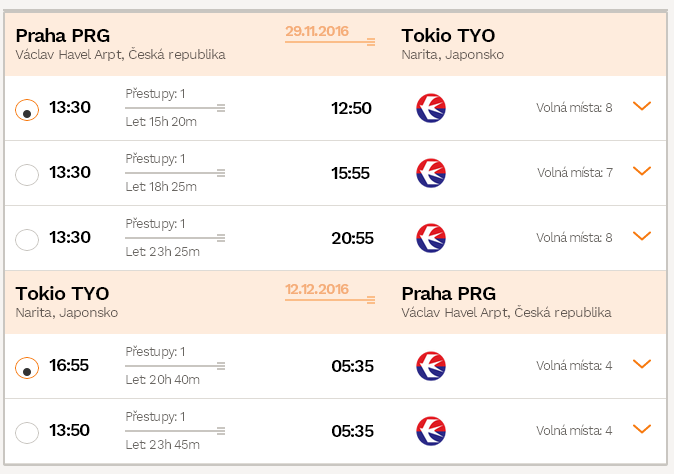674x474 pixels.
Task: Choose the 13:30 flight arriving 20:55
Action: pyautogui.click(x=27, y=239)
